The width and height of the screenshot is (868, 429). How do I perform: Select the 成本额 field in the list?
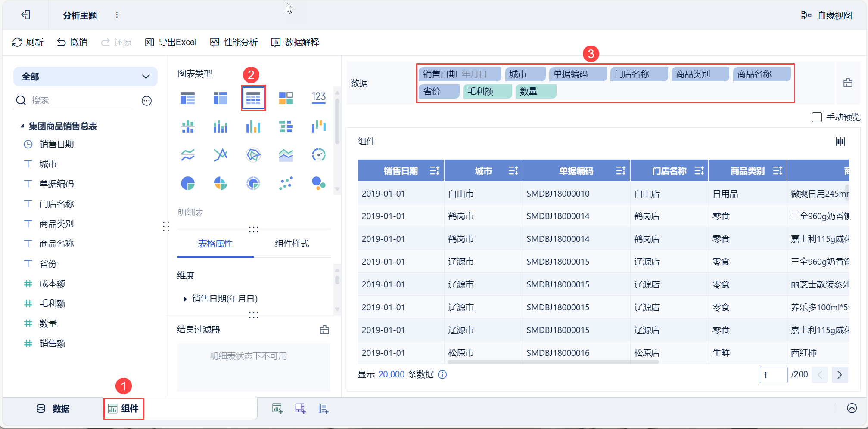point(53,284)
